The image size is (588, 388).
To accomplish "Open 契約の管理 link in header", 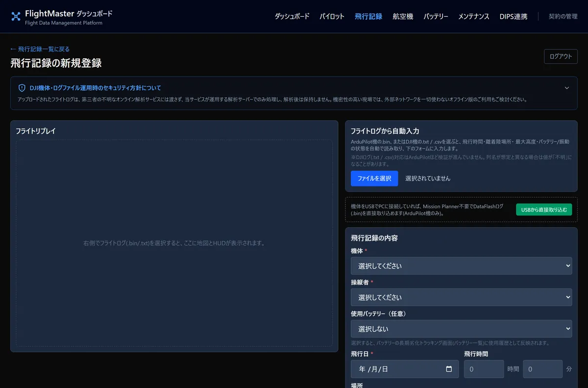I will pyautogui.click(x=563, y=16).
